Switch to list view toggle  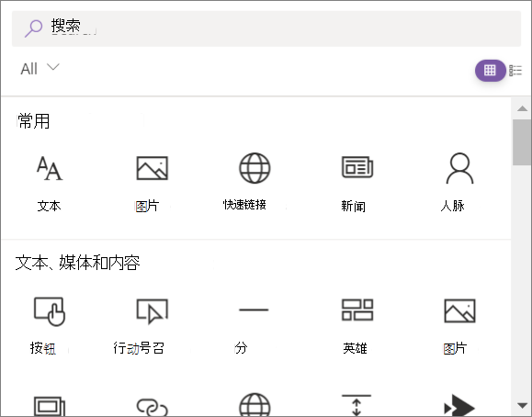point(515,71)
